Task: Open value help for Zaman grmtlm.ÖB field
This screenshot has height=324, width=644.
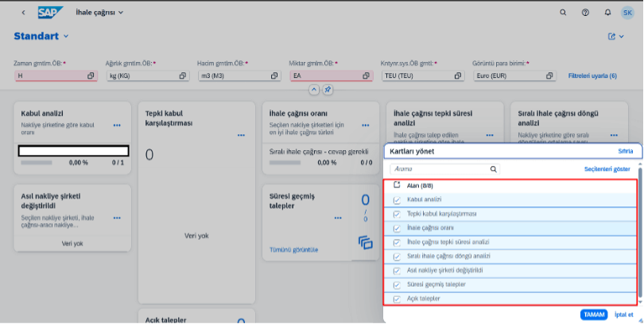Action: click(91, 75)
